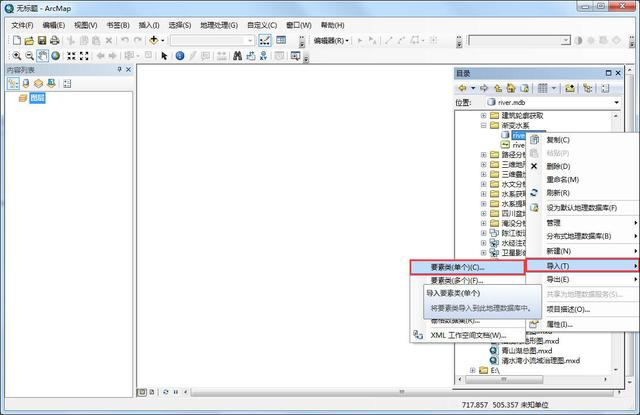Viewport: 640px width, 415px height.
Task: Choose 重命名(M) from context menu
Action: tap(582, 180)
